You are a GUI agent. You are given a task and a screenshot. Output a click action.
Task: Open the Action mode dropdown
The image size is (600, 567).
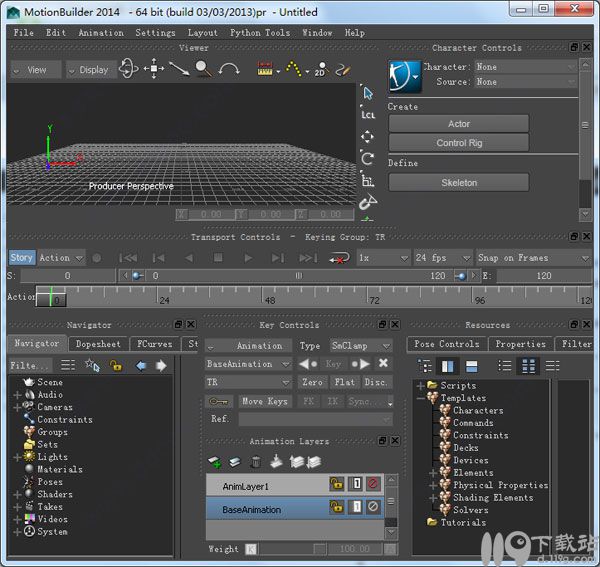click(61, 258)
